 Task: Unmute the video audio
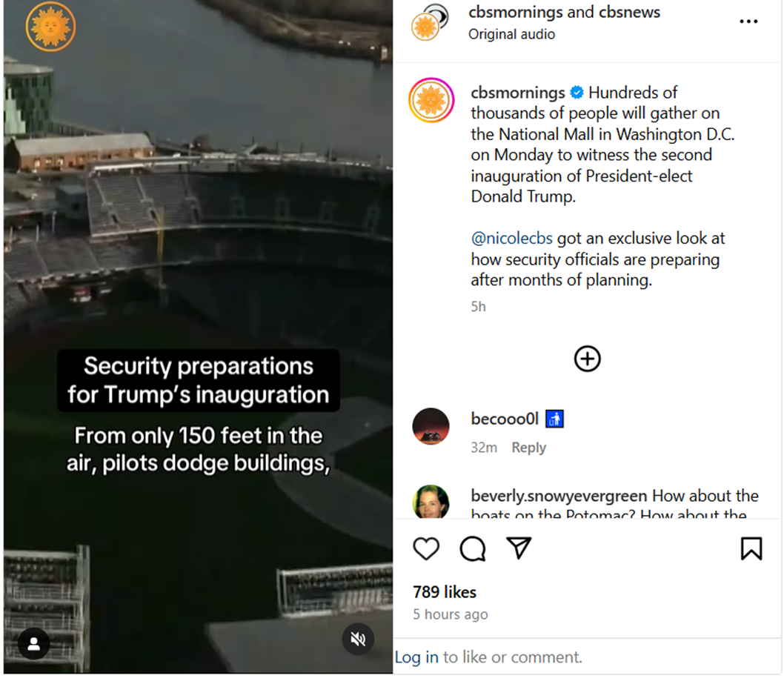tap(358, 639)
